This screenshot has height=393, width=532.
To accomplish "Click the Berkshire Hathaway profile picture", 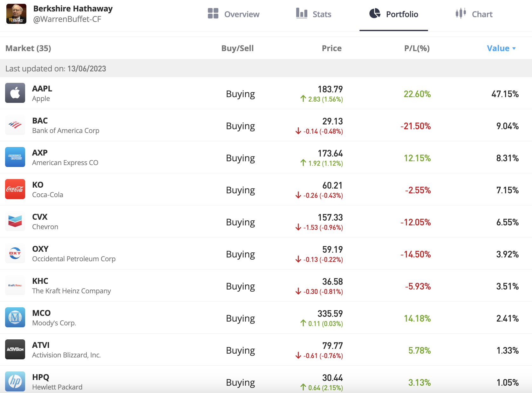I will 16,14.
